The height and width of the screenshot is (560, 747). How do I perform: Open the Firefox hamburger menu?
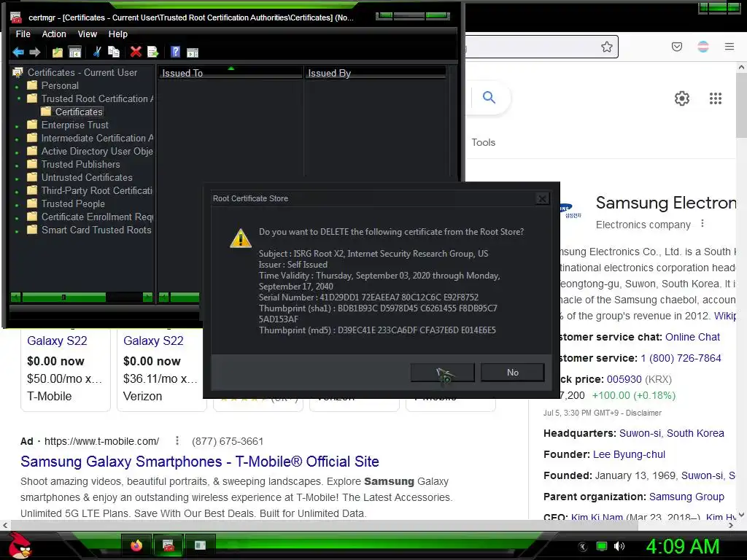click(x=729, y=47)
